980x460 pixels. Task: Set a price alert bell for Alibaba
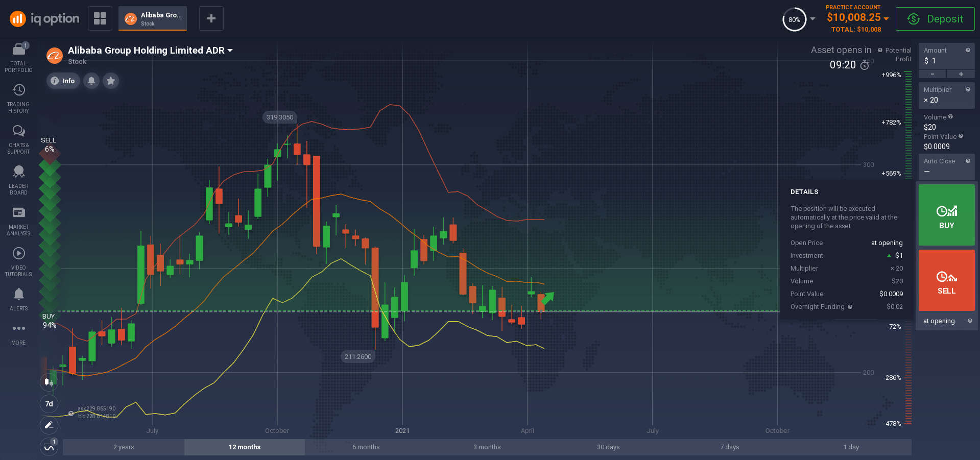coord(91,81)
